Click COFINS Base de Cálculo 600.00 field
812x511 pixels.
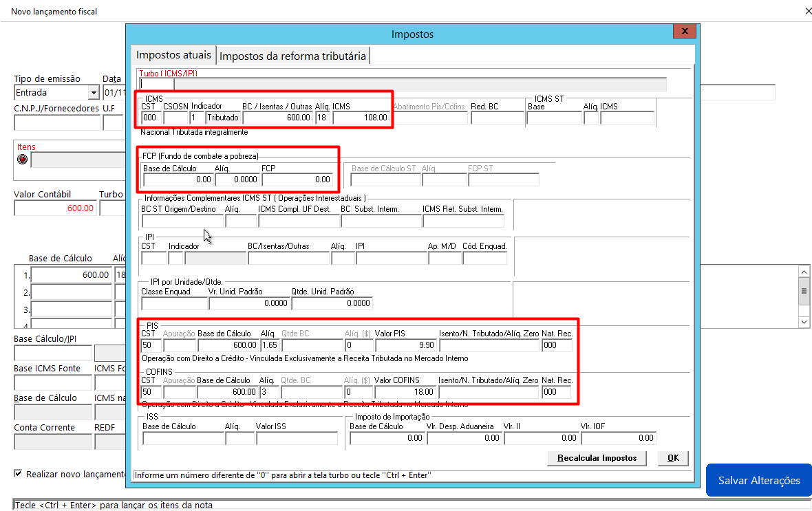(x=228, y=392)
